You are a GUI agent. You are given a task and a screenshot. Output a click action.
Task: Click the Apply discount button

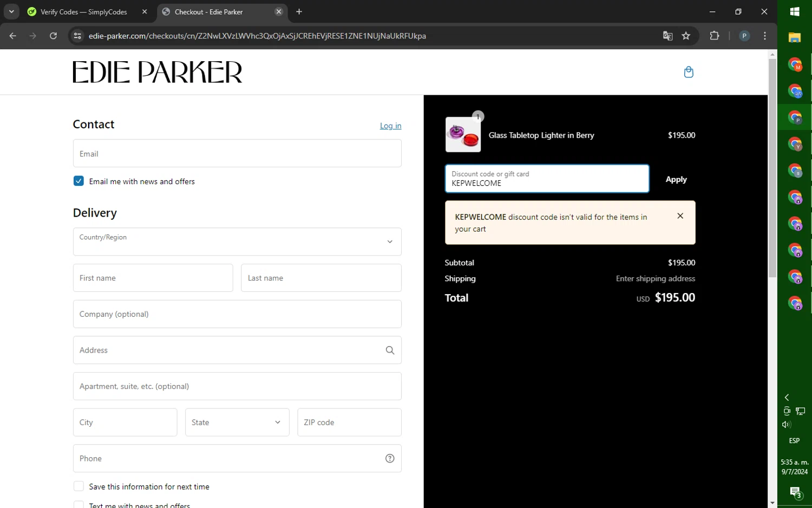[x=676, y=179]
